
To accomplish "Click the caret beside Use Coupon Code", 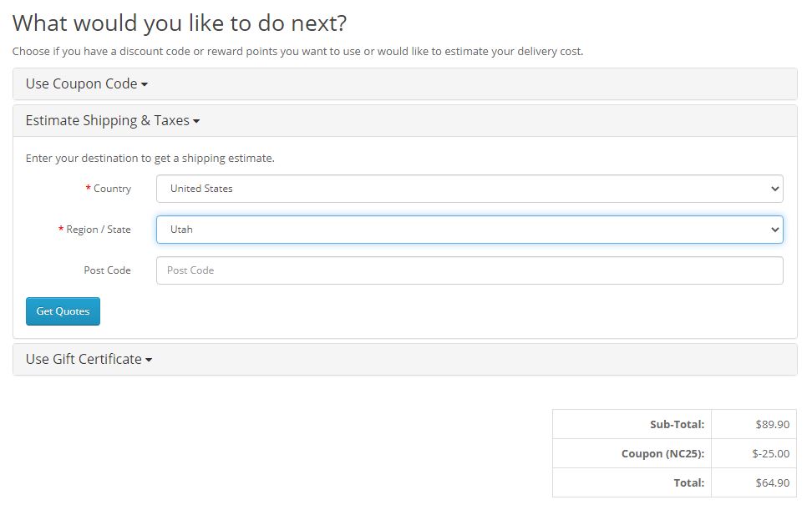I will click(x=145, y=85).
